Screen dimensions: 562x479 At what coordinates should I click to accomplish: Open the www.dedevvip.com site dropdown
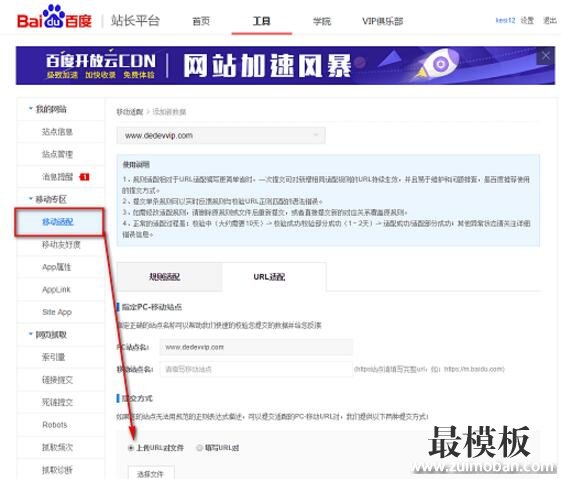(221, 136)
